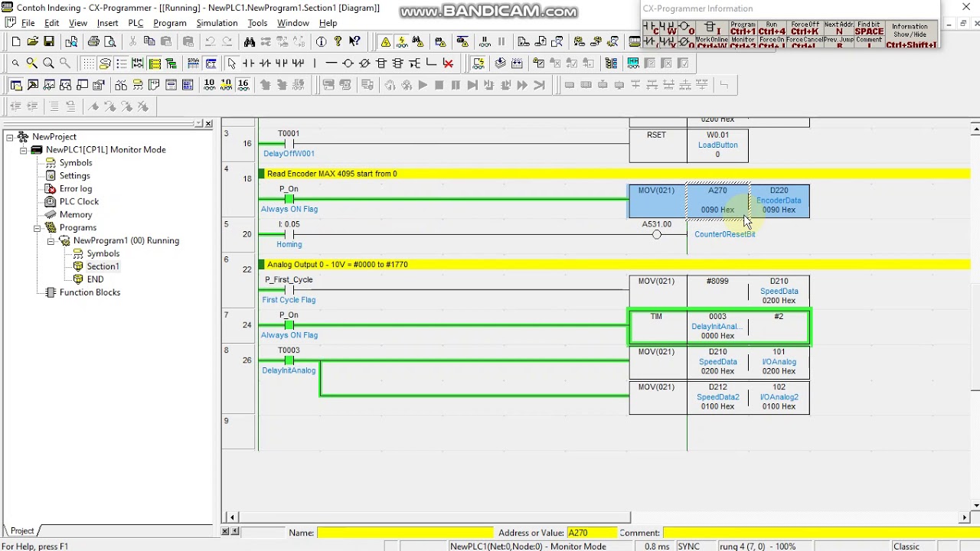Image resolution: width=980 pixels, height=551 pixels.
Task: Insert a New PLC Instruction box
Action: (x=381, y=64)
